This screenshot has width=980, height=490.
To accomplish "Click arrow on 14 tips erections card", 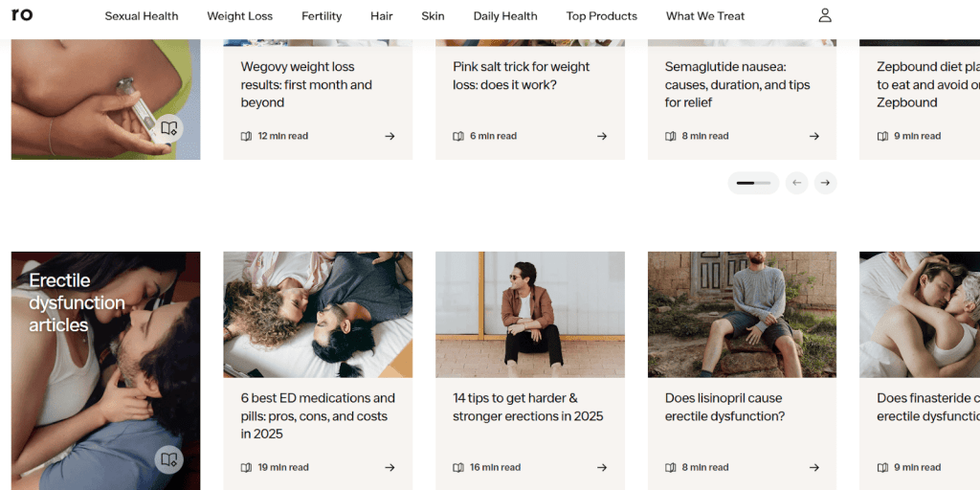I will pyautogui.click(x=602, y=467).
